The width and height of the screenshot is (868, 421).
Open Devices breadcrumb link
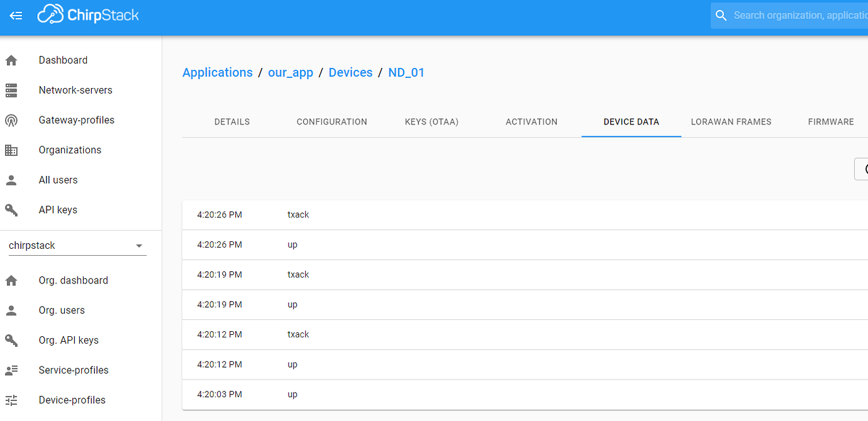[351, 72]
